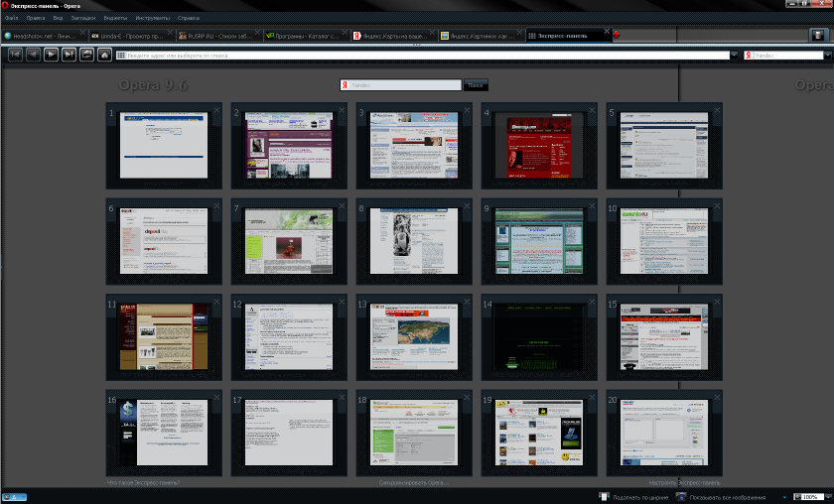834x504 pixels.
Task: Click the Yandex icon in the toolbar search box
Action: point(749,56)
